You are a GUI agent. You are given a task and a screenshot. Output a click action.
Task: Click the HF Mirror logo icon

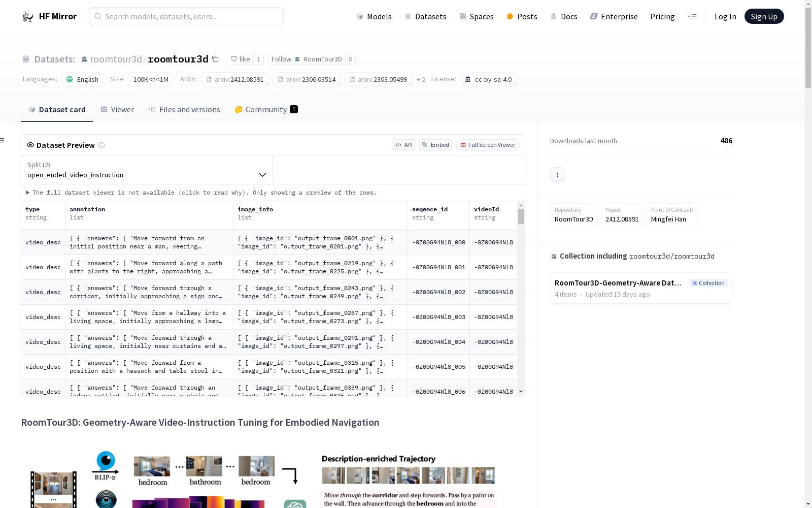(x=28, y=17)
